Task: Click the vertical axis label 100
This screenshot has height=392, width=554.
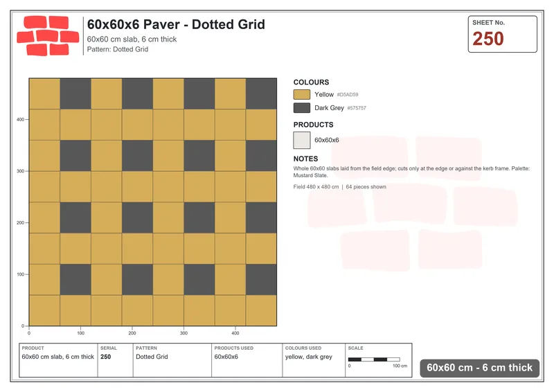Action: click(x=20, y=274)
